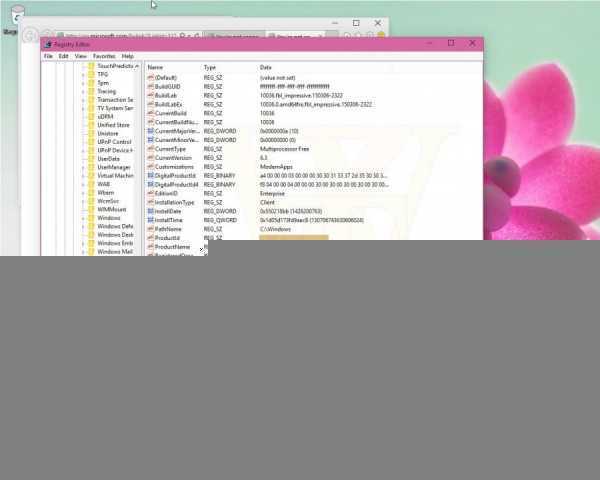Click the EditionID string value icon
Viewport: 600px width, 480px height.
coord(151,193)
